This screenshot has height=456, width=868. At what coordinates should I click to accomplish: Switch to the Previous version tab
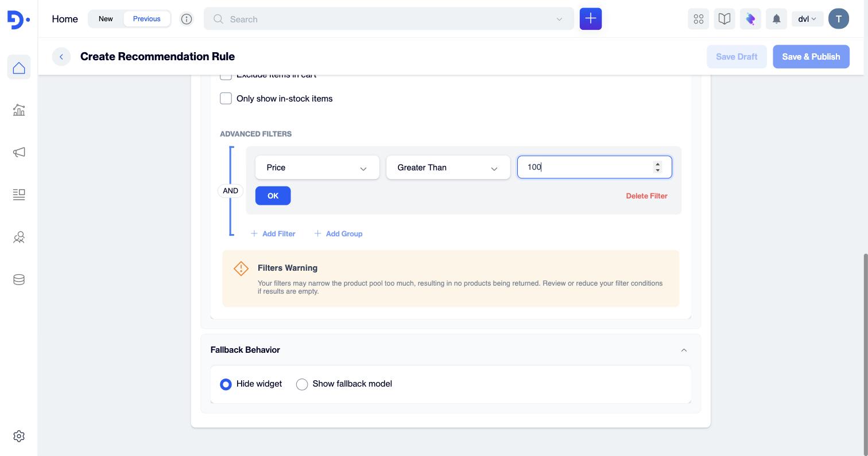pos(146,19)
